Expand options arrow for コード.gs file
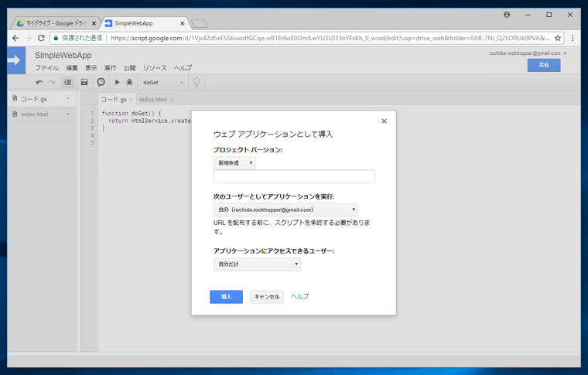 (68, 98)
